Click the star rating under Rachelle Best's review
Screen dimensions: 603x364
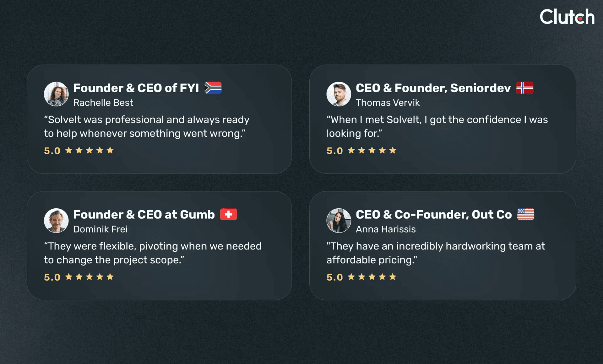point(89,151)
